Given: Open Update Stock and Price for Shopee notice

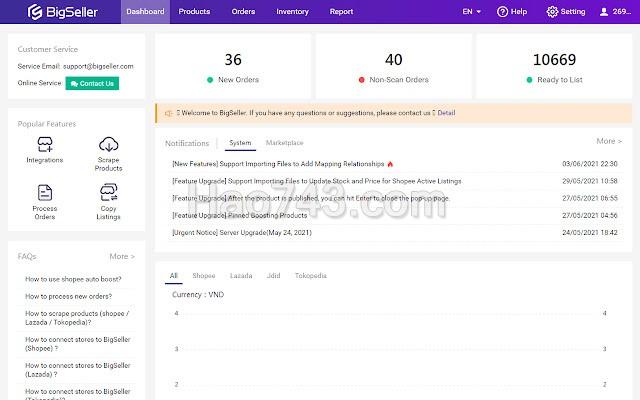Looking at the screenshot, I should (x=317, y=181).
